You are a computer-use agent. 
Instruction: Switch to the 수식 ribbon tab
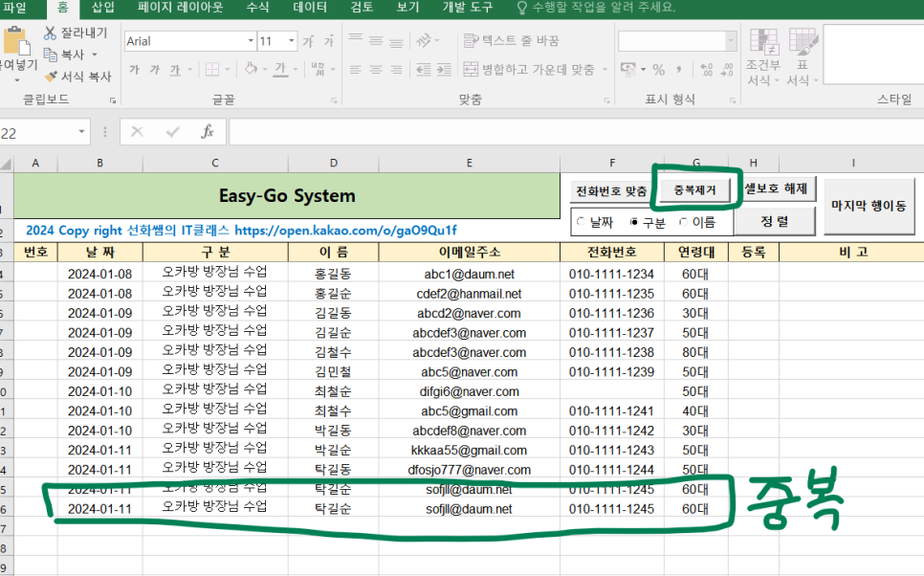pos(257,8)
